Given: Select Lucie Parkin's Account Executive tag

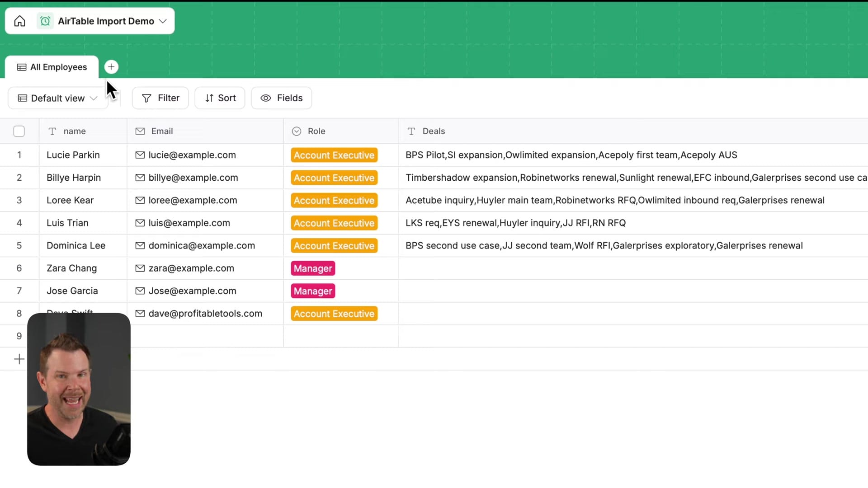Looking at the screenshot, I should 334,155.
